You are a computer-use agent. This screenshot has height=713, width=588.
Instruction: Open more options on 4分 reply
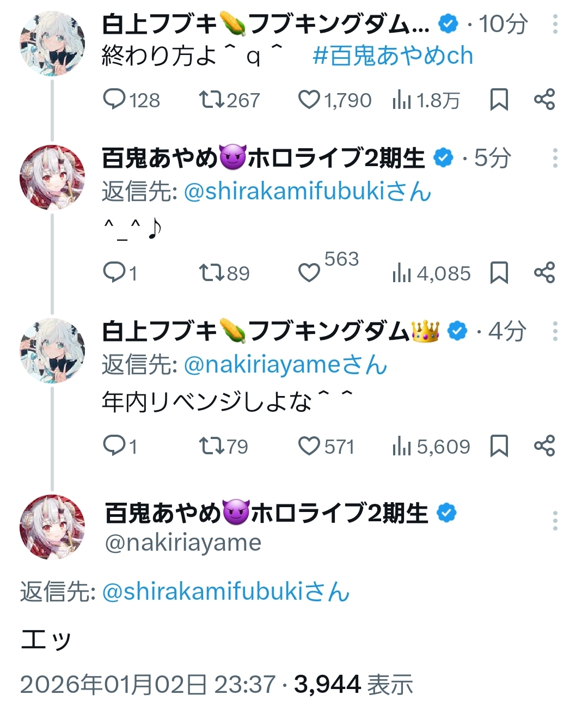[x=555, y=331]
